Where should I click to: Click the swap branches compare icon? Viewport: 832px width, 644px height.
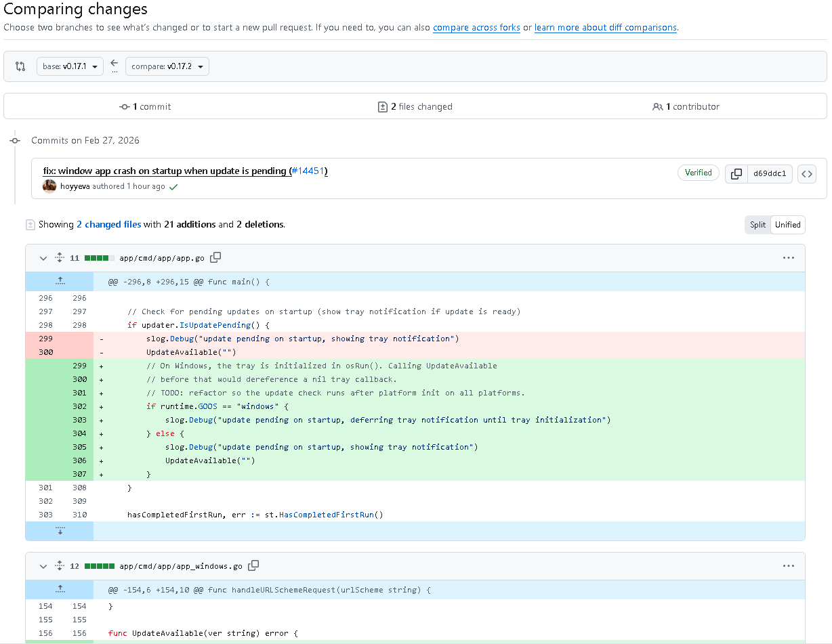pyautogui.click(x=20, y=66)
